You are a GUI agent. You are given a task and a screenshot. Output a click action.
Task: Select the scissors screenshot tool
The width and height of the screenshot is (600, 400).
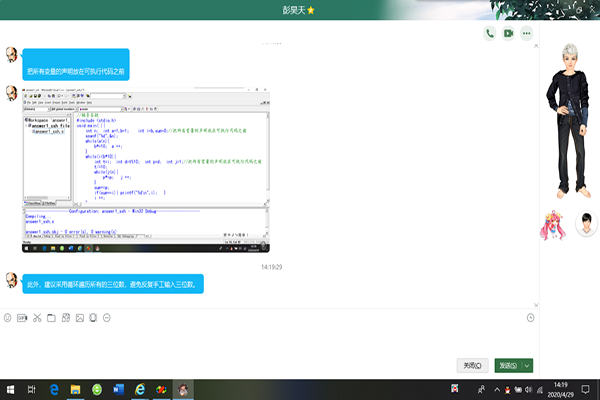37,318
